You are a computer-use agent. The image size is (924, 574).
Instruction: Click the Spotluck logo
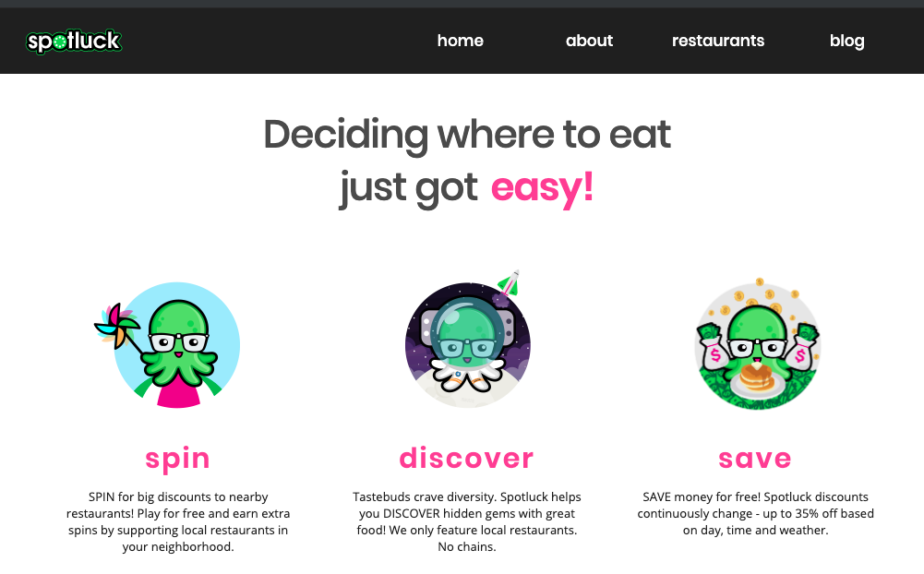[74, 42]
